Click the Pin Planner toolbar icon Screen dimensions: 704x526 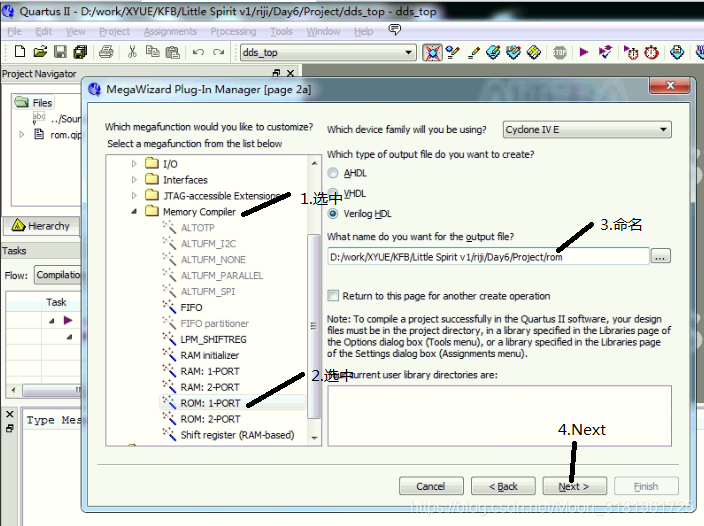(493, 53)
